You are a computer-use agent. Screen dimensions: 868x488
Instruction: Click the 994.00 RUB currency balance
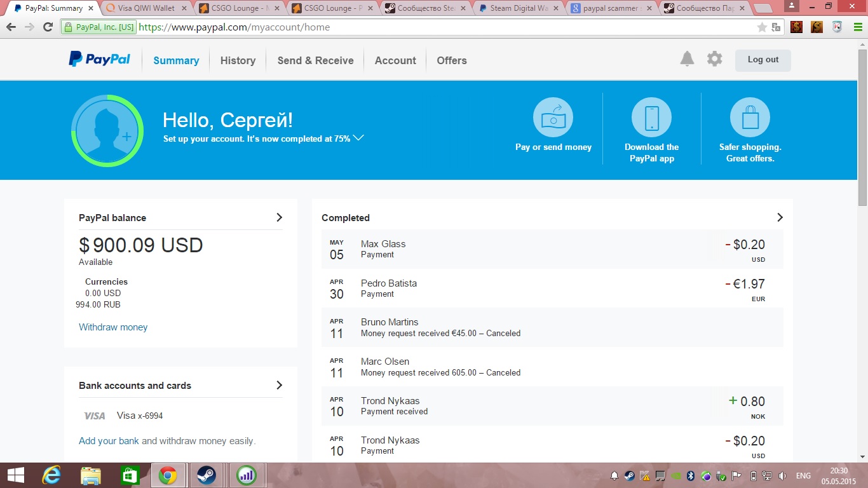click(x=98, y=304)
